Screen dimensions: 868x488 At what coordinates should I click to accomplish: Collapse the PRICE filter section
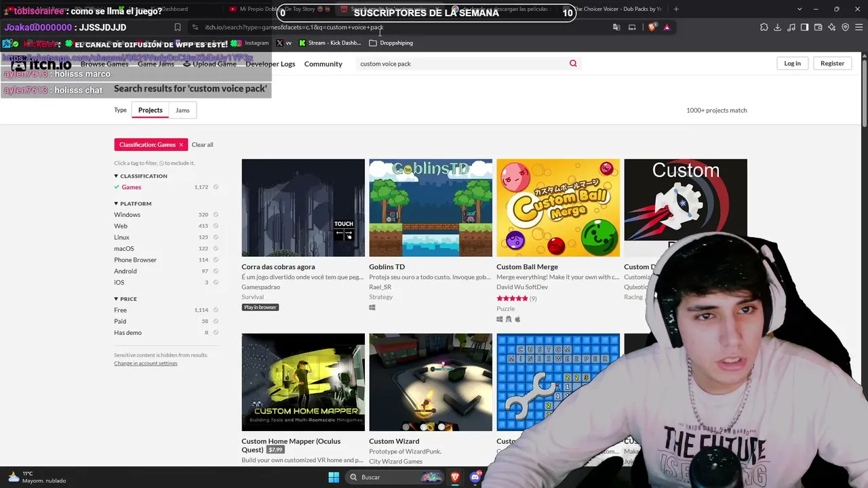(125, 299)
